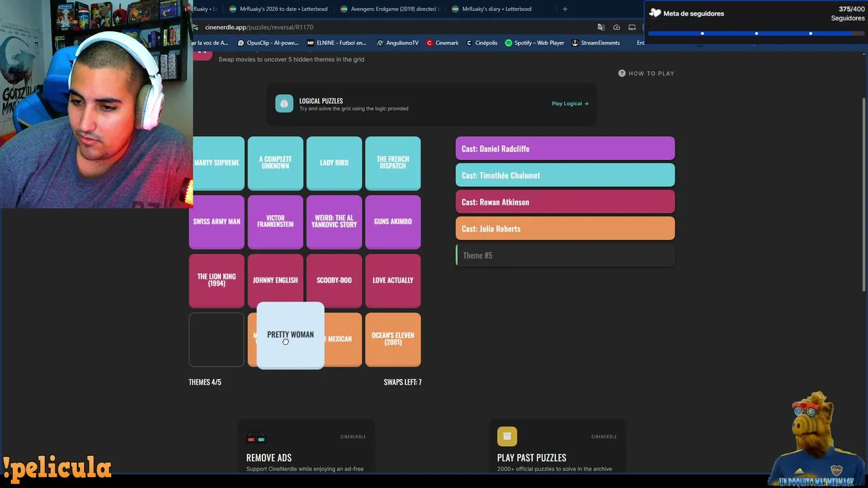Switch to MrRuaky's 2026 to date tab
868x488 pixels.
(x=278, y=9)
